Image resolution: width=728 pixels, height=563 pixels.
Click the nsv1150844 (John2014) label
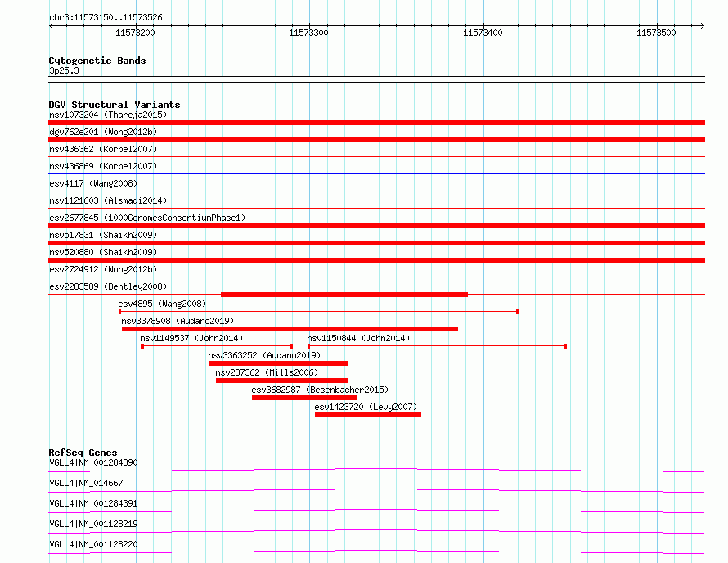coord(358,338)
